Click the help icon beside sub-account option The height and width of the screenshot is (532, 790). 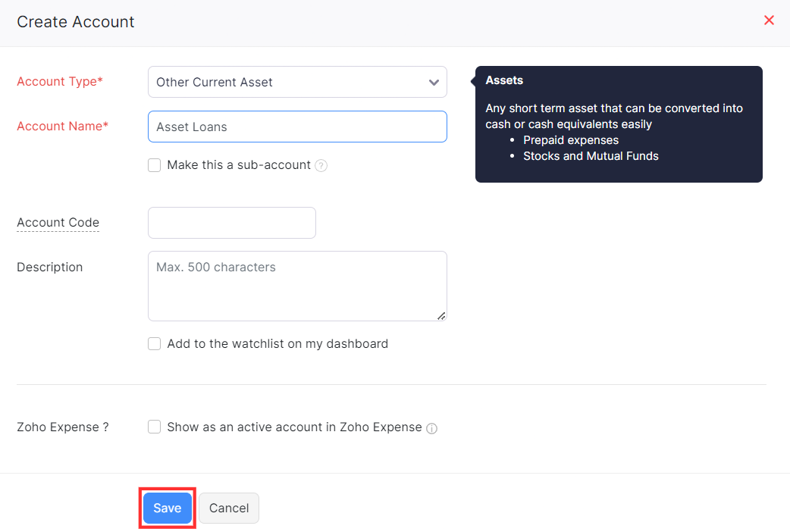pos(321,165)
